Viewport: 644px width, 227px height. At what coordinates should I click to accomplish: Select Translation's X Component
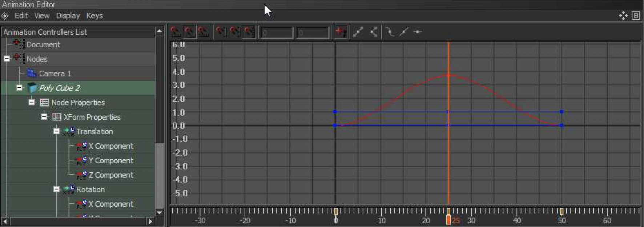tap(78, 146)
